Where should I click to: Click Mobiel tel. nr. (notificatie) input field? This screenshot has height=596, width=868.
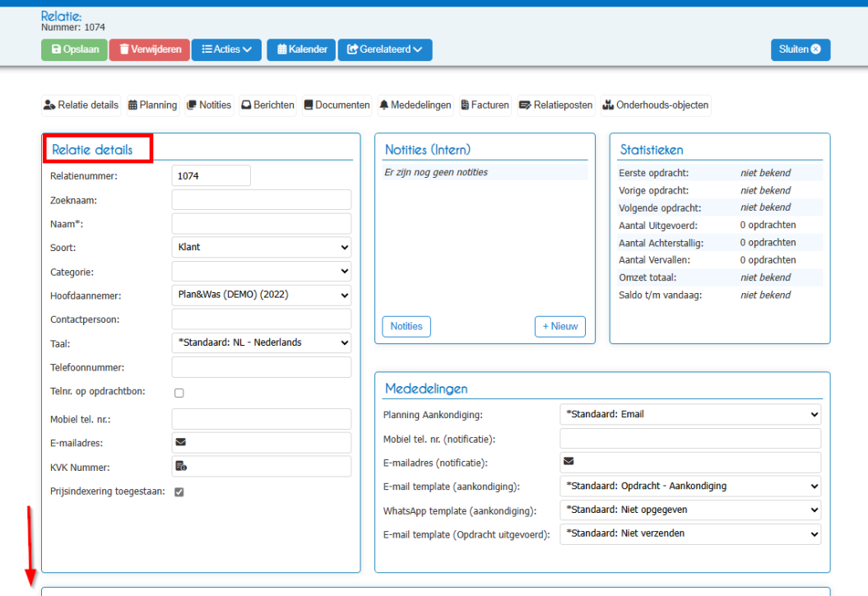point(690,439)
